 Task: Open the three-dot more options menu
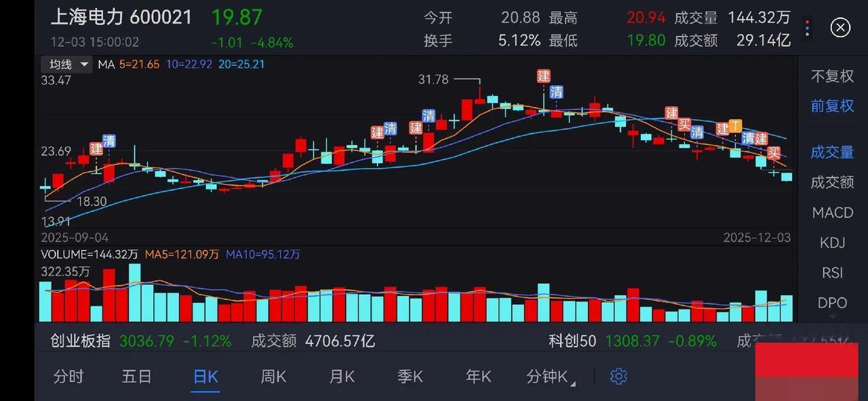(x=807, y=27)
